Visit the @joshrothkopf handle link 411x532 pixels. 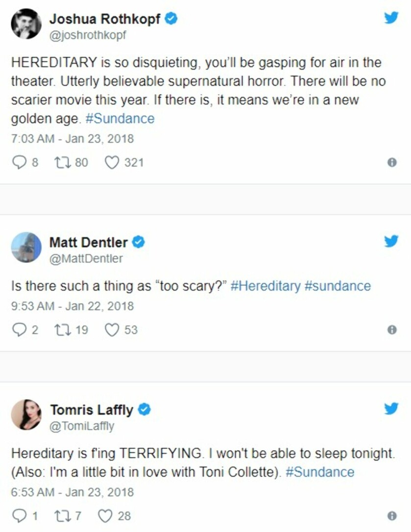88,35
